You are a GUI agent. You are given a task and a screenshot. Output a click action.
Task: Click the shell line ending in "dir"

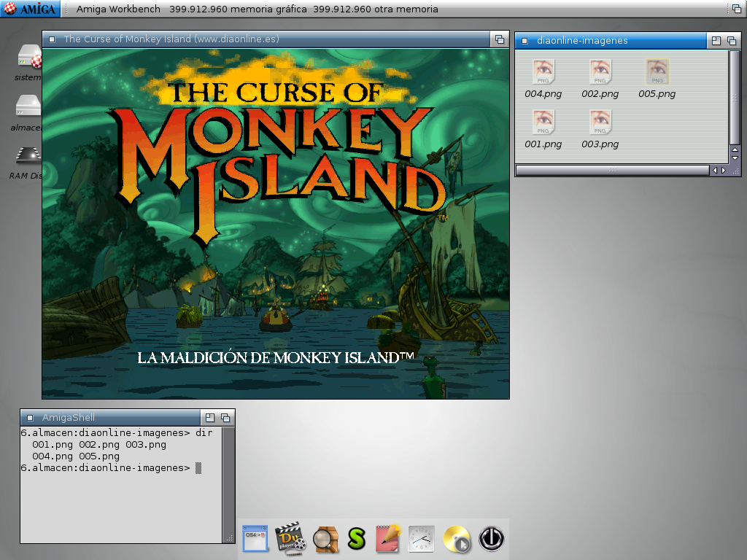[117, 433]
